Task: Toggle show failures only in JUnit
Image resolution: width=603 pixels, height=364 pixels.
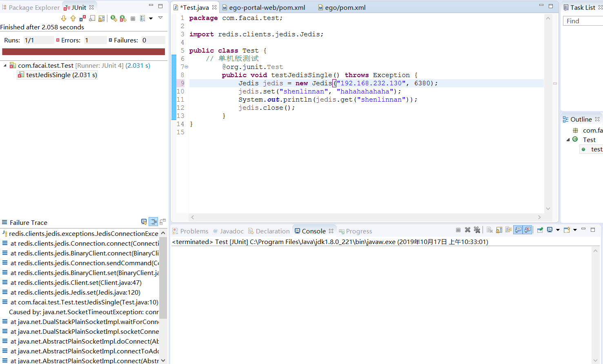Action: [x=82, y=18]
